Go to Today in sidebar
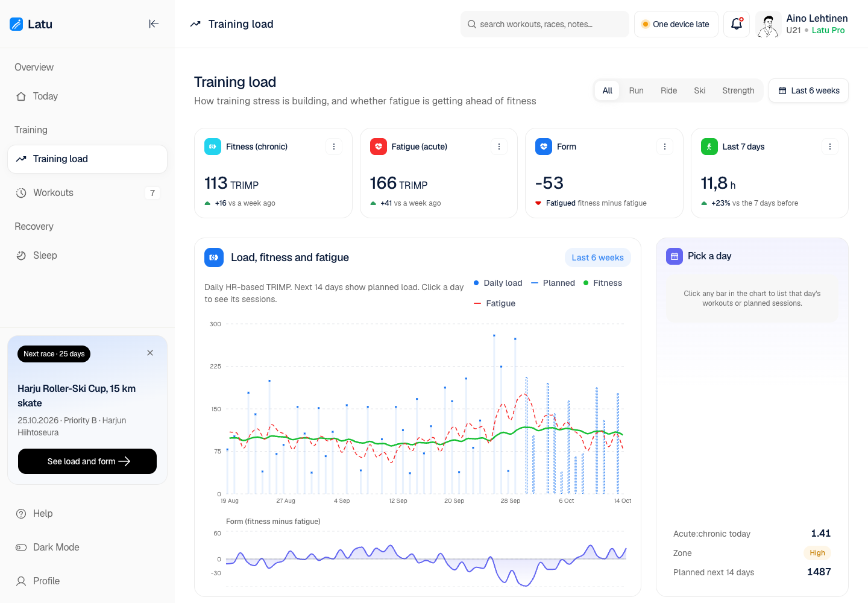868x603 pixels. (x=87, y=96)
